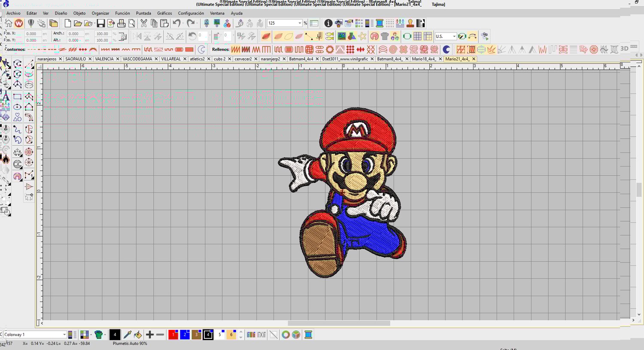Click the red W CorelDRAW mode icon
The height and width of the screenshot is (350, 644).
pyautogui.click(x=19, y=23)
